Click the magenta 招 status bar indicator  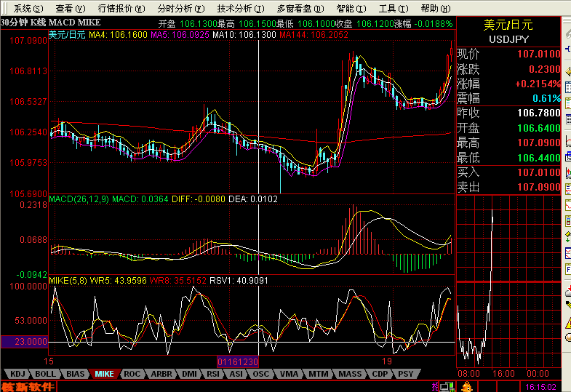tap(435, 386)
